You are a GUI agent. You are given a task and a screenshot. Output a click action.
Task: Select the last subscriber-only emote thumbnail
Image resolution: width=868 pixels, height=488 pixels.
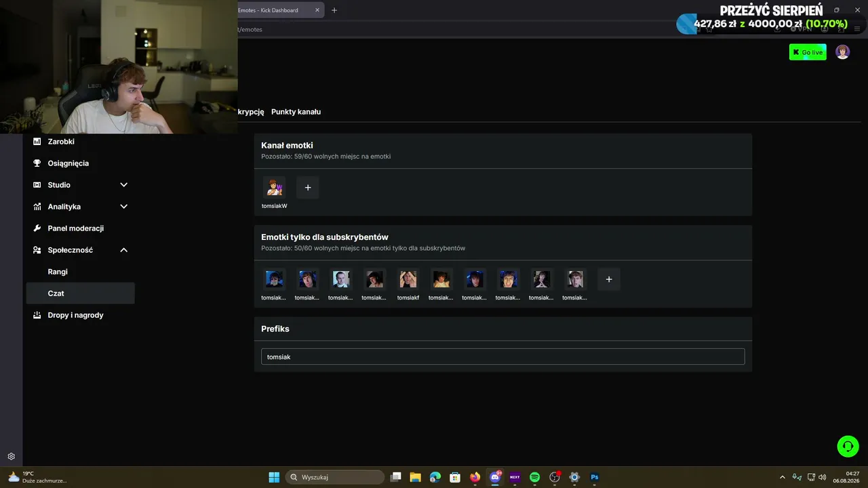(x=575, y=279)
